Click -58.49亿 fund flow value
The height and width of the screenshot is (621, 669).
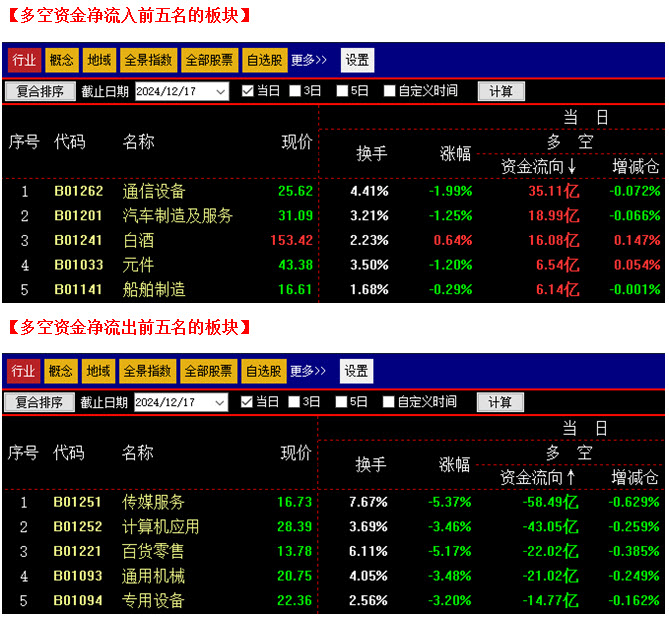(x=550, y=502)
